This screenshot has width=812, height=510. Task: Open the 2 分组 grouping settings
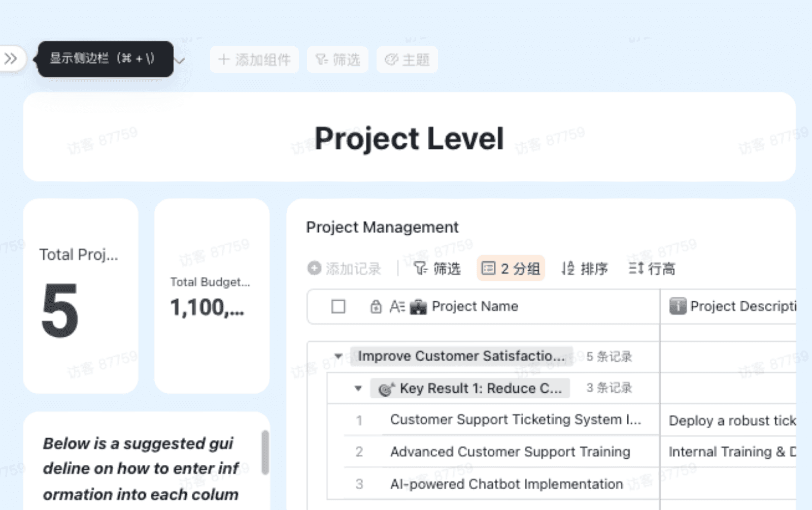click(510, 268)
